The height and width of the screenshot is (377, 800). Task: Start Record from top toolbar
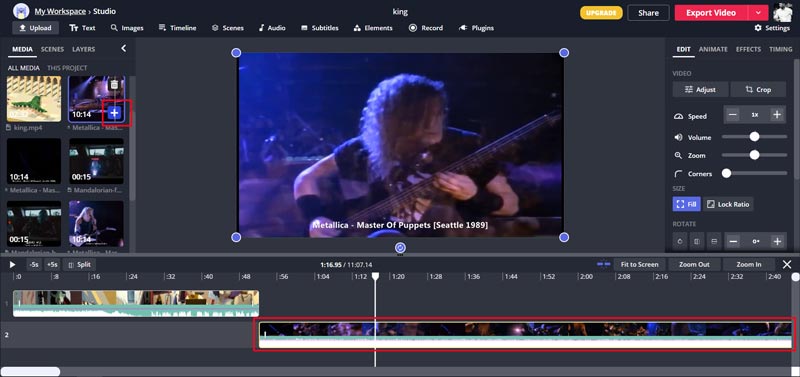(426, 28)
